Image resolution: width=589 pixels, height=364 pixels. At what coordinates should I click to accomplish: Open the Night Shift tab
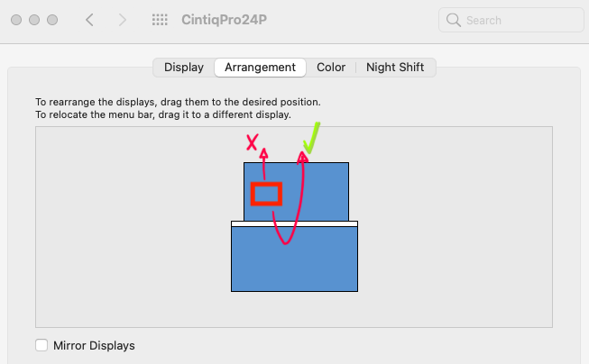[x=396, y=67]
